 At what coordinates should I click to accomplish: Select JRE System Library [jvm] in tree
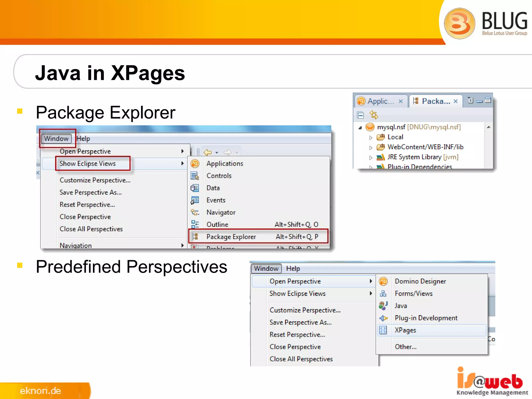point(418,157)
